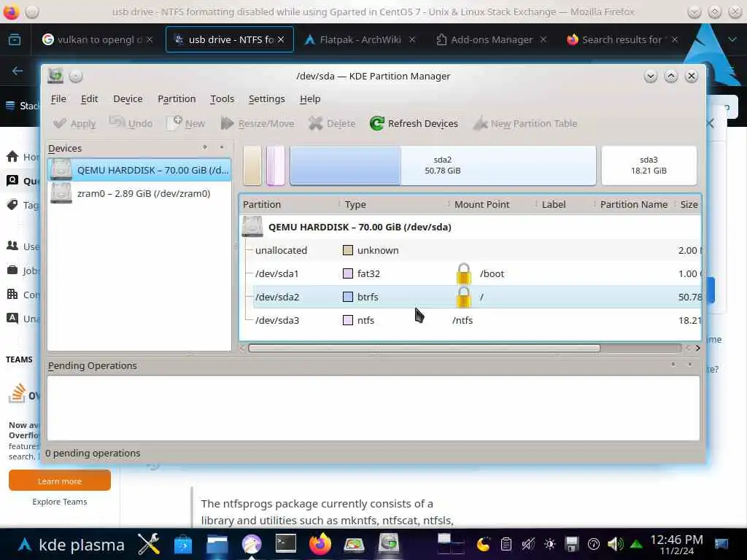Sort by the Mount Point column header
Image resolution: width=747 pixels, height=560 pixels.
tap(492, 204)
